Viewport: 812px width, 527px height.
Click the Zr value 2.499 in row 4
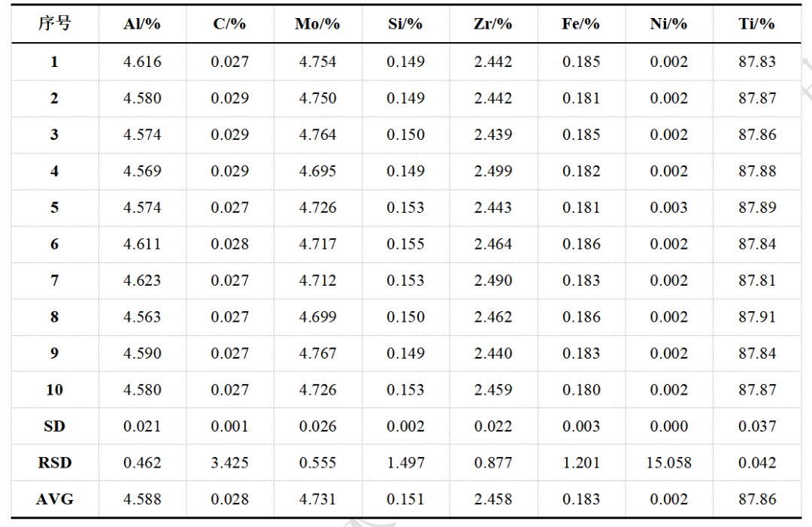[493, 171]
